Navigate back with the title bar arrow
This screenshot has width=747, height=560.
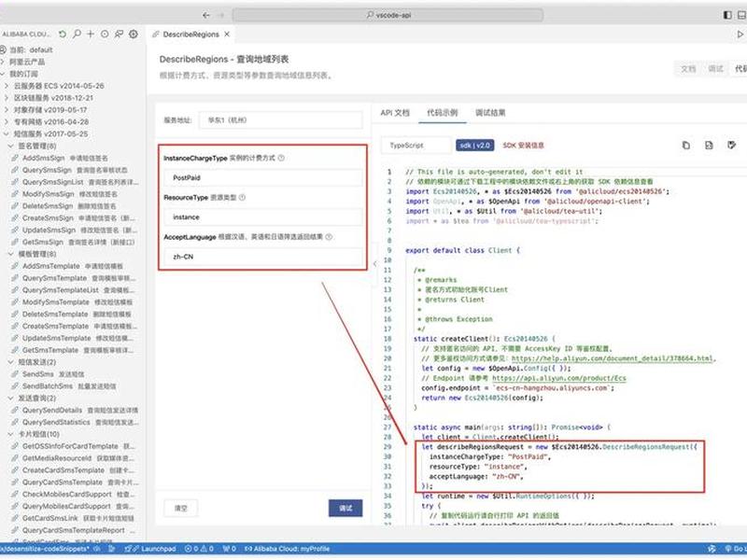click(205, 15)
